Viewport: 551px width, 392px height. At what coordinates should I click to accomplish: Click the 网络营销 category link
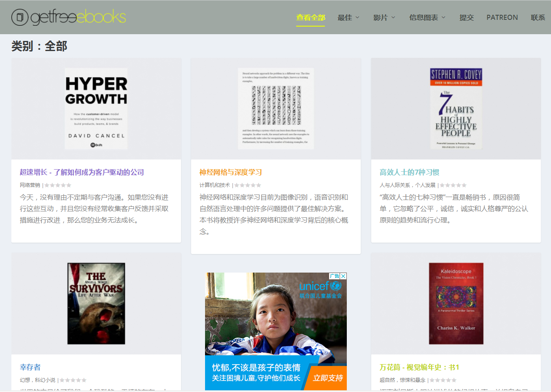click(30, 185)
